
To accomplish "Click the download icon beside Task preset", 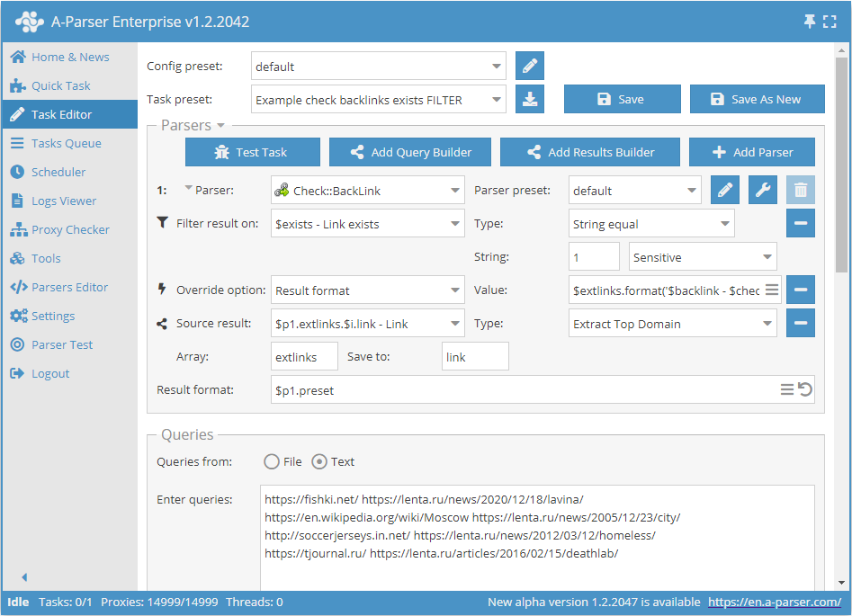I will pyautogui.click(x=530, y=99).
